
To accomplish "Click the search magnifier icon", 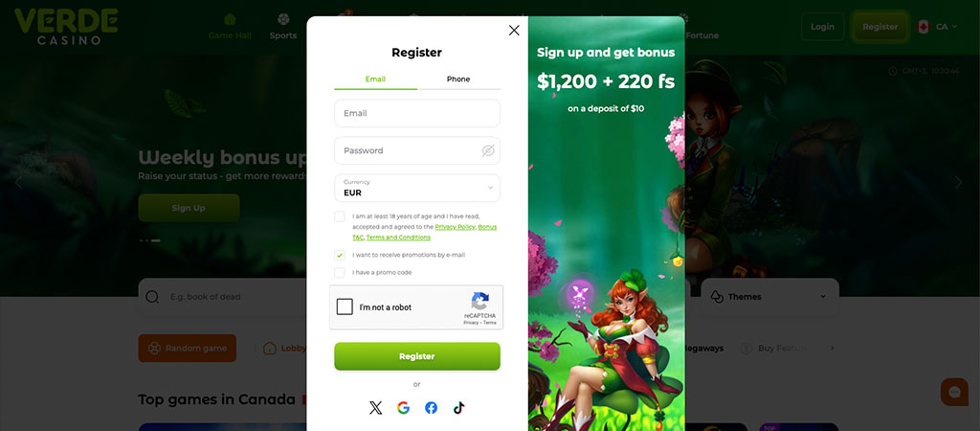I will coord(152,297).
